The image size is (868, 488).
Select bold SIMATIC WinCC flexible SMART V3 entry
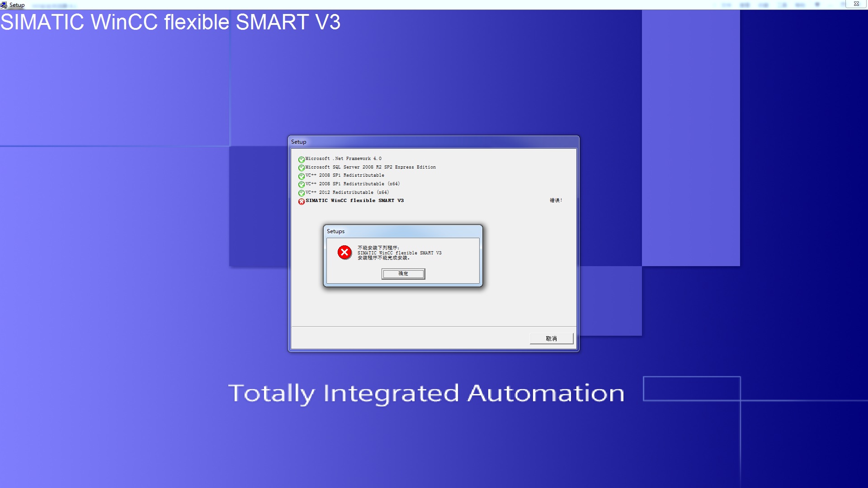tap(354, 201)
